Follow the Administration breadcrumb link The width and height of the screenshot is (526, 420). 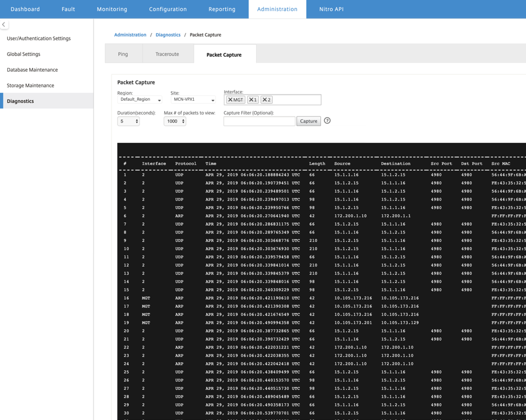pyautogui.click(x=130, y=35)
